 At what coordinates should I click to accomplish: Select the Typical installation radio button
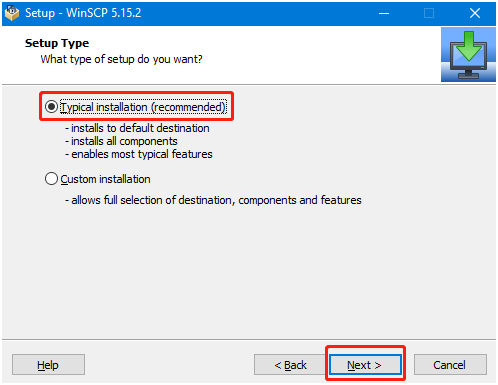point(51,107)
